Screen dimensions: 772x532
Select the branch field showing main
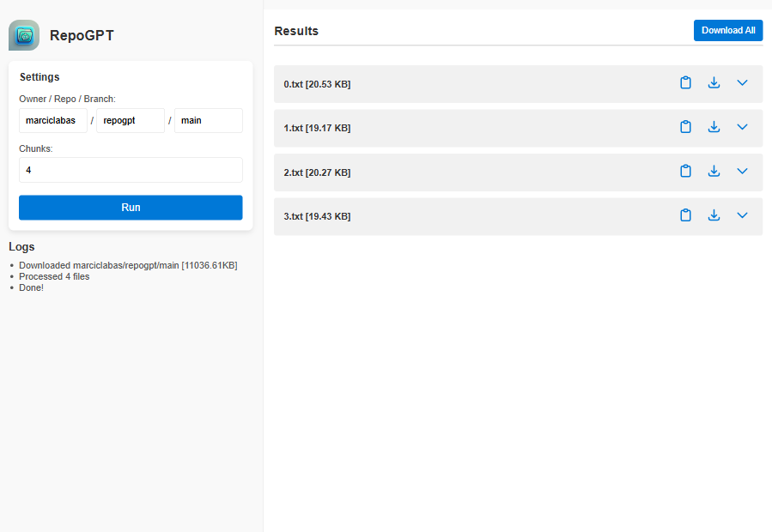click(x=208, y=120)
